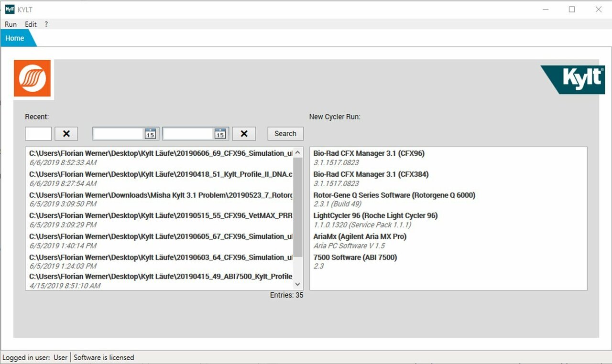Open the second date calendar picker
The image size is (612, 364).
[x=220, y=134]
